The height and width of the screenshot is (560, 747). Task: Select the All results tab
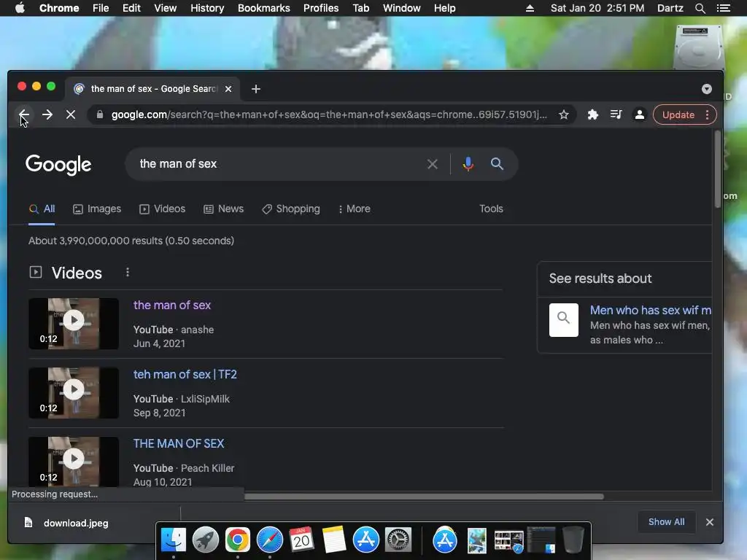click(x=42, y=209)
